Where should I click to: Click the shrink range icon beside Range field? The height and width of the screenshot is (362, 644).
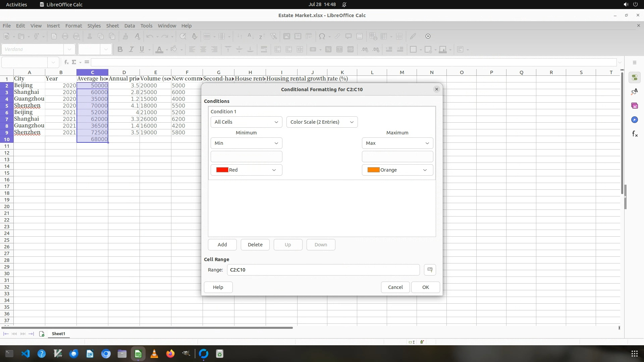coord(430,270)
